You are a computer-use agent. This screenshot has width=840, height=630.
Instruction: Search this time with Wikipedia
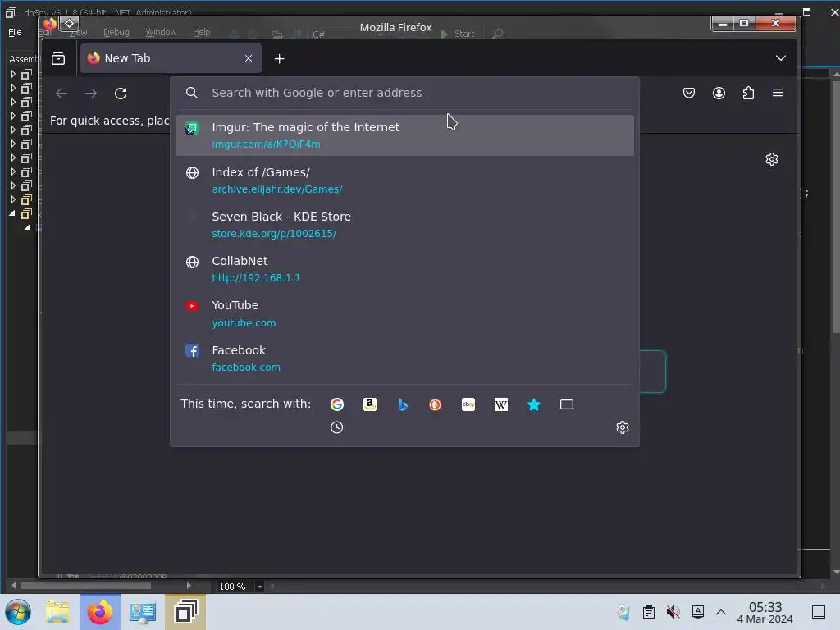click(x=501, y=404)
